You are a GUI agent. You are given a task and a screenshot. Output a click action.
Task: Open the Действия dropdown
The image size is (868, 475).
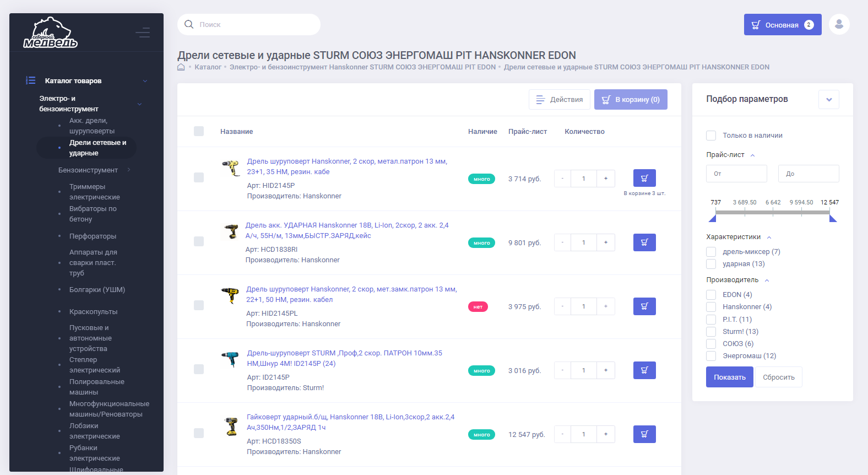pos(560,100)
